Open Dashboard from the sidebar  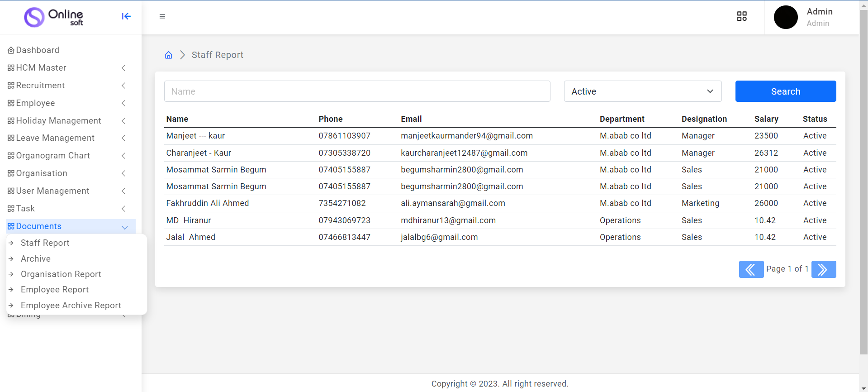pyautogui.click(x=38, y=50)
